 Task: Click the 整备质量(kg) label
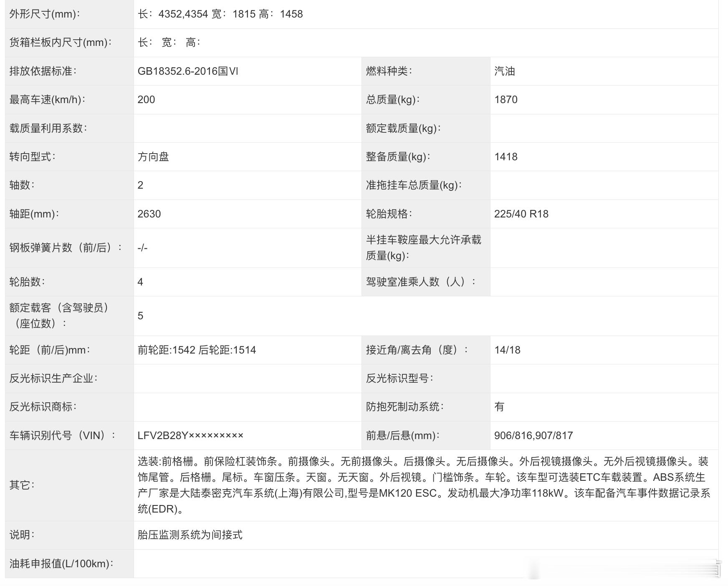click(398, 157)
